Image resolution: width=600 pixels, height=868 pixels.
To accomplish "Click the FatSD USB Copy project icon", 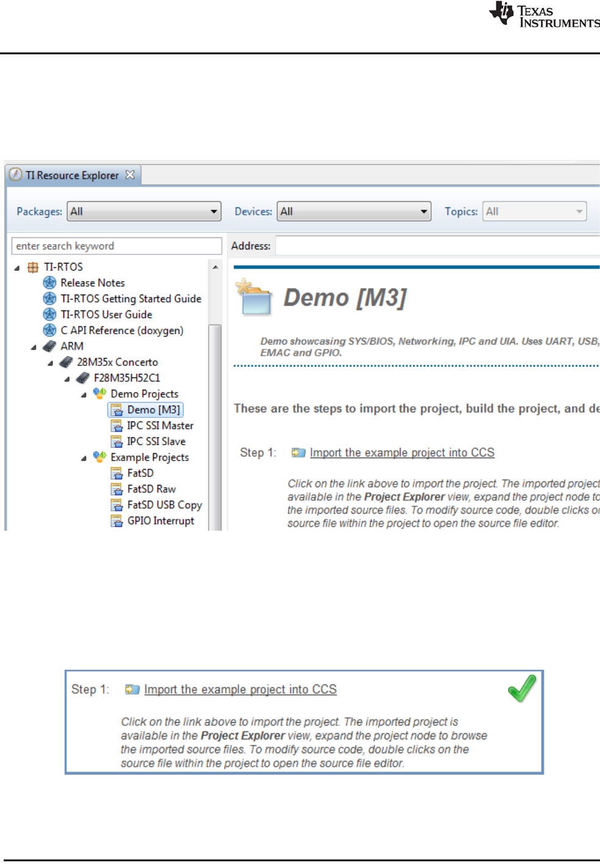I will [x=116, y=505].
